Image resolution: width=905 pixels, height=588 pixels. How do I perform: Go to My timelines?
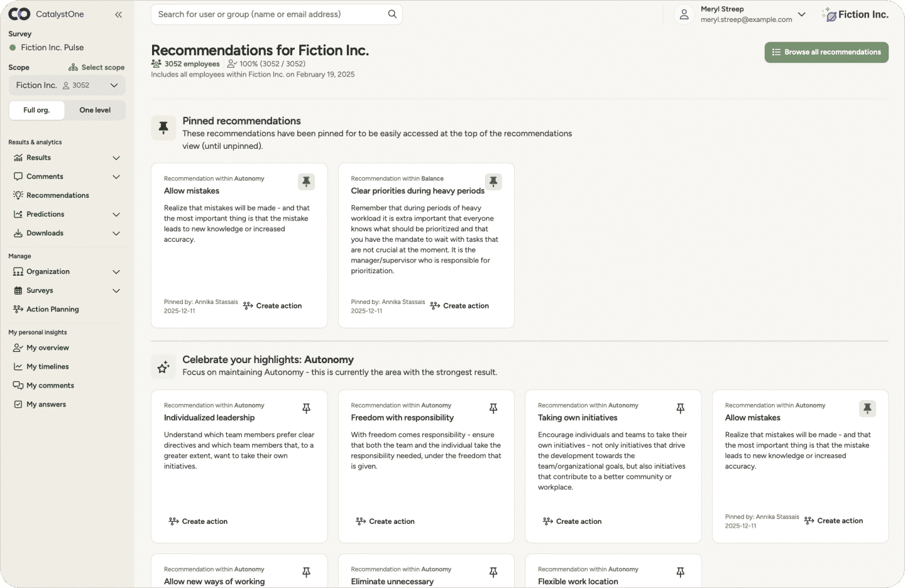tap(48, 366)
